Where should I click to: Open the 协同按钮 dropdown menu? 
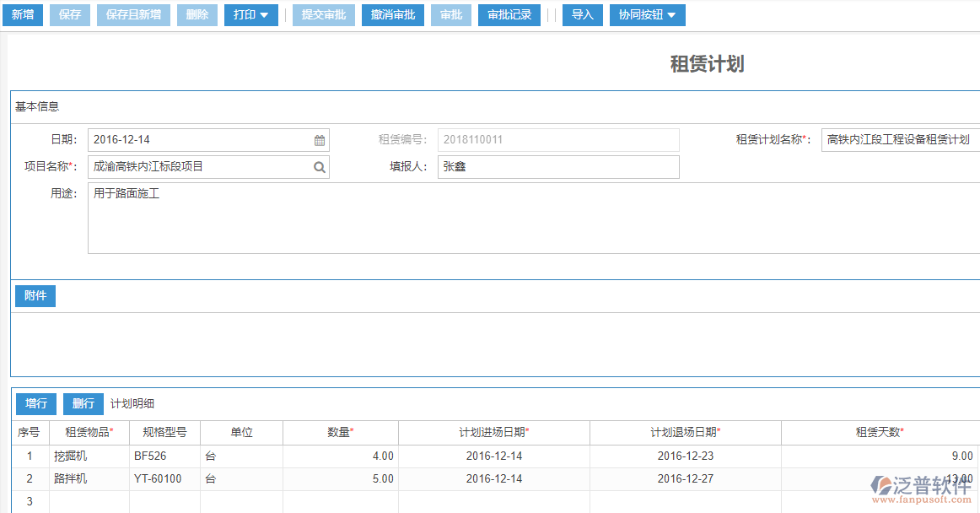[647, 15]
